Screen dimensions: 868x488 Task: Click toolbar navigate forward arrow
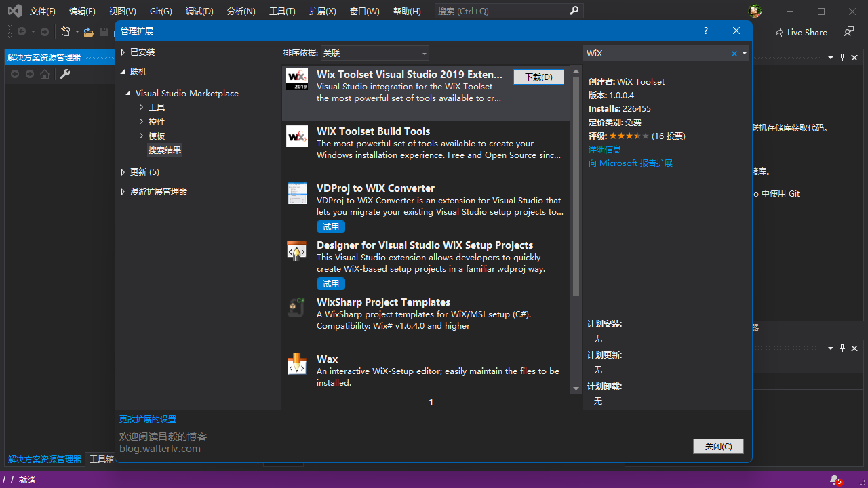[45, 32]
